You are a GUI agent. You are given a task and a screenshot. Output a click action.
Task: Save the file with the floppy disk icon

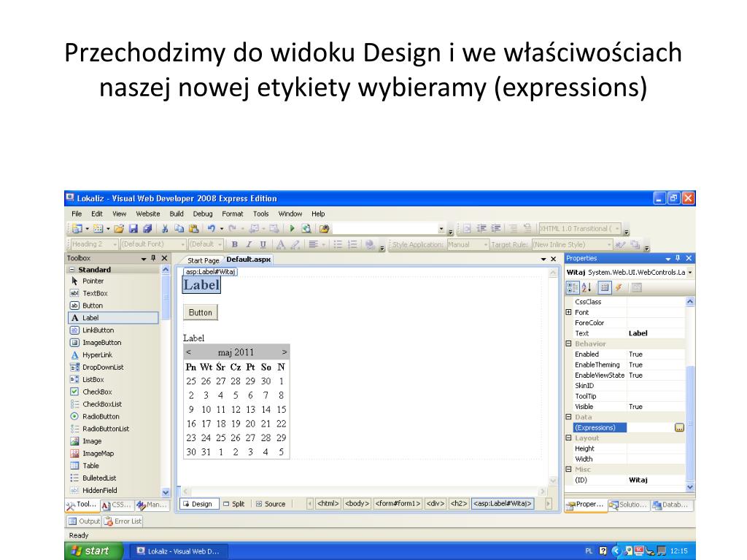coord(133,229)
